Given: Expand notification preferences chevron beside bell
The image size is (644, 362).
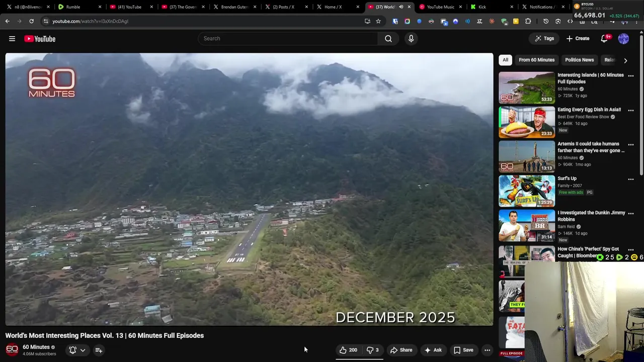Looking at the screenshot, I should coord(83,350).
